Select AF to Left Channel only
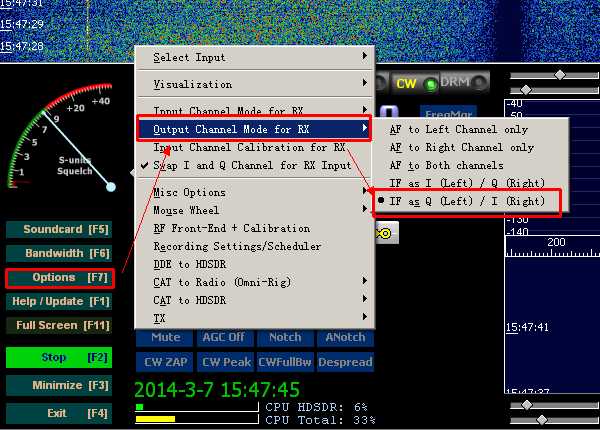 [x=471, y=129]
